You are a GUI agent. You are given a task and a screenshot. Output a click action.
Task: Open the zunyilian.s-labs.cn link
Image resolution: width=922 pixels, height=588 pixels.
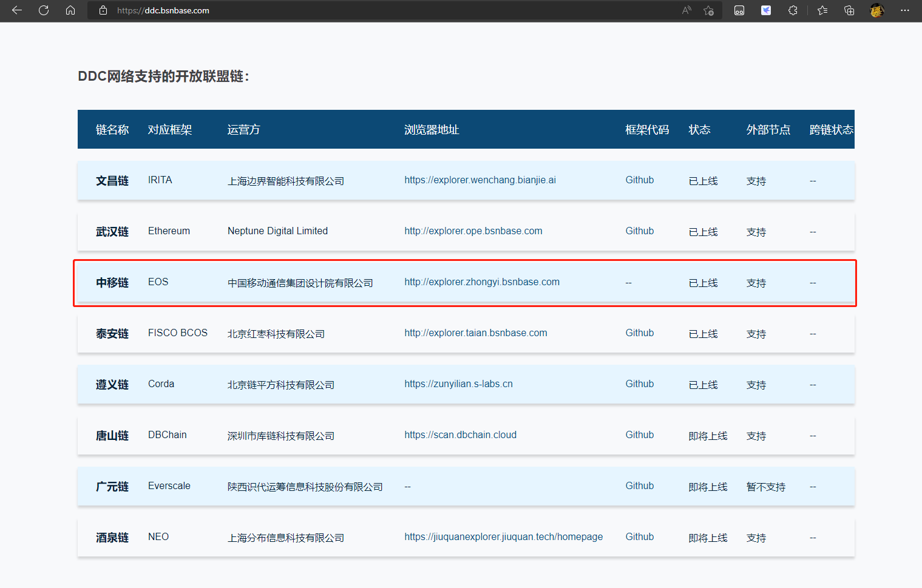[x=458, y=384]
